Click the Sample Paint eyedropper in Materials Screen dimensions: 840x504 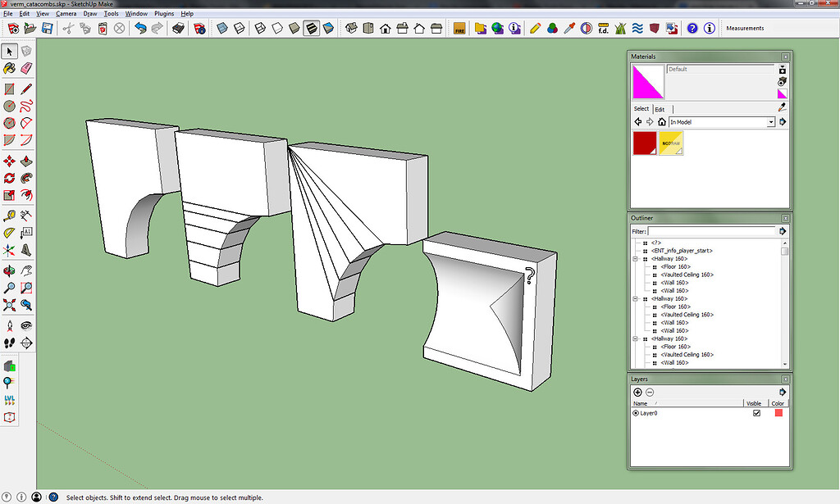(x=782, y=108)
